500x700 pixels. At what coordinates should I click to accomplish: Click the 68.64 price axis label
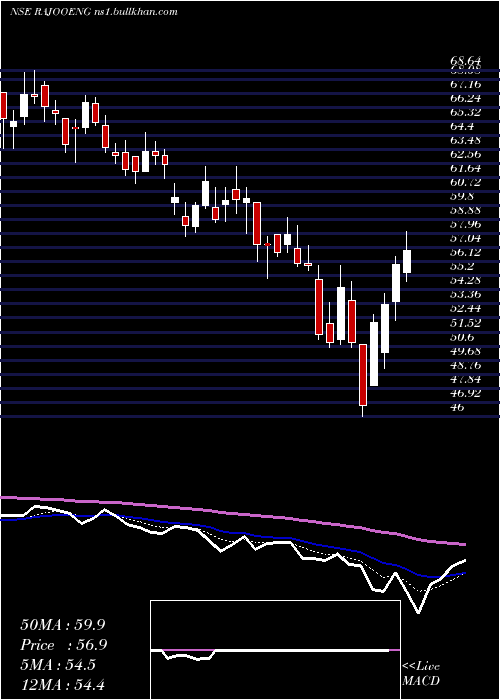coord(465,60)
